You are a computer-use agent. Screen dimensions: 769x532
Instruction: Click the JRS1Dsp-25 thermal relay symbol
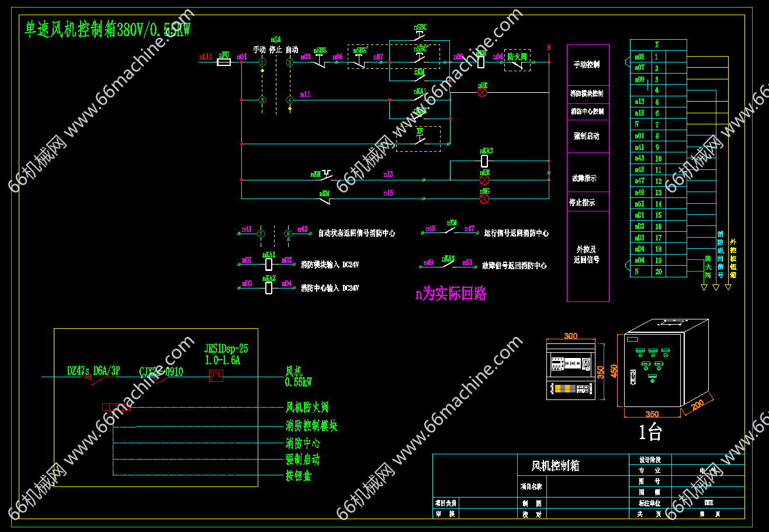pos(216,375)
